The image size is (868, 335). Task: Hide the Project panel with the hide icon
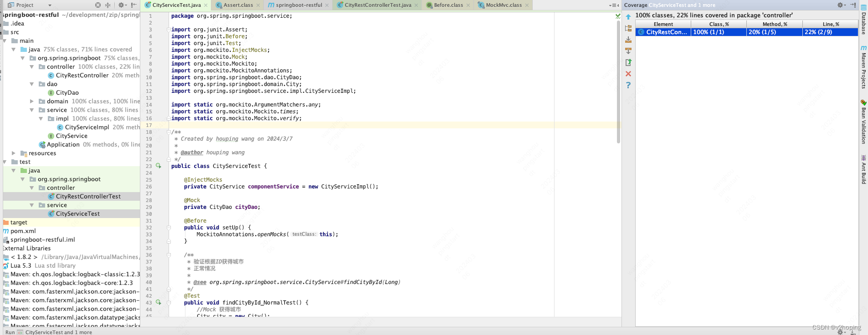(134, 5)
